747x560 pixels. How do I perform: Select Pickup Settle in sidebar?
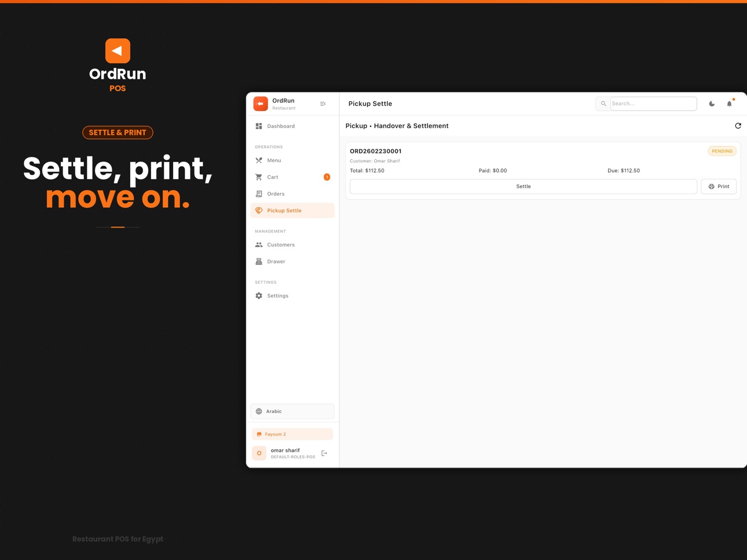(292, 211)
